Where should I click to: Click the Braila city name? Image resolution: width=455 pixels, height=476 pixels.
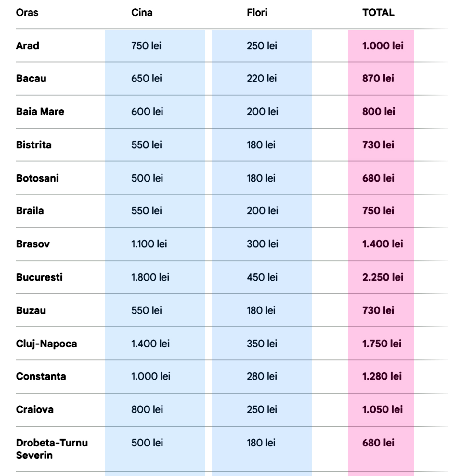coord(30,211)
